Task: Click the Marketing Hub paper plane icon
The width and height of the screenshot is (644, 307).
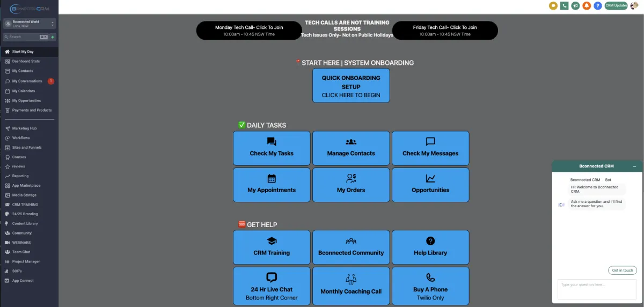Action: tap(8, 128)
